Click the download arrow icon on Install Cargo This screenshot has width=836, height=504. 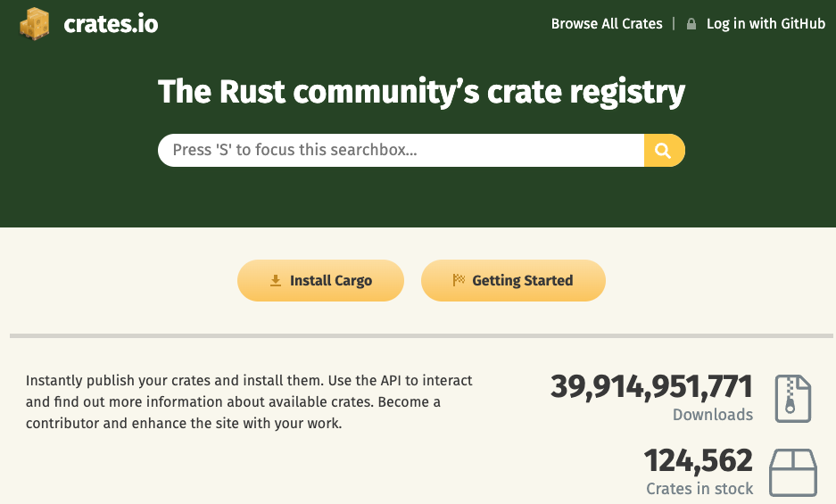click(275, 280)
